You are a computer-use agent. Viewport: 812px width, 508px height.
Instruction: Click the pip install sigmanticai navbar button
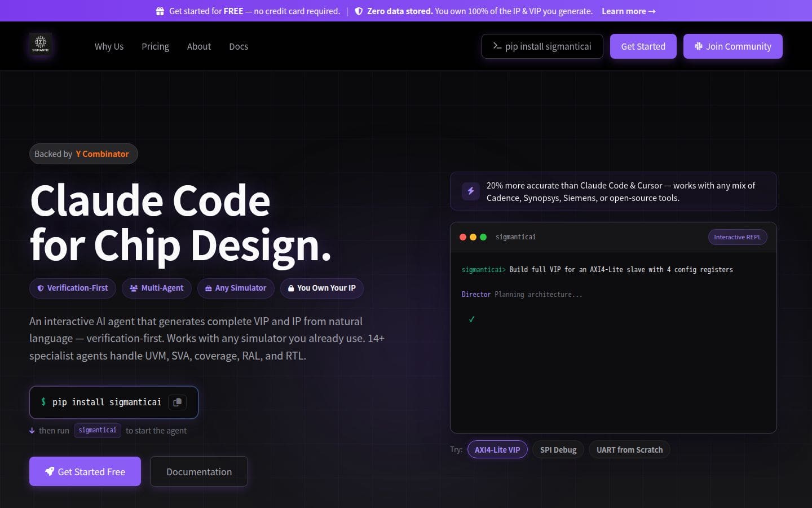[x=542, y=46]
